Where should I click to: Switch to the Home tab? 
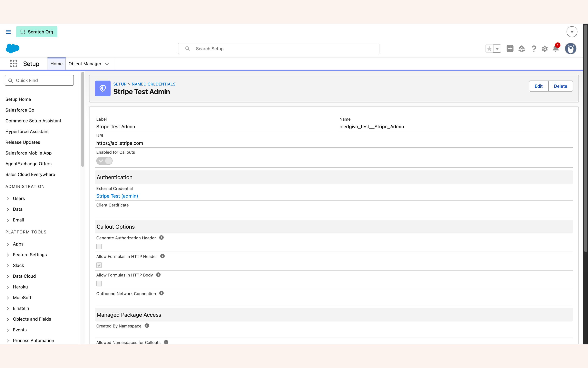pyautogui.click(x=56, y=64)
